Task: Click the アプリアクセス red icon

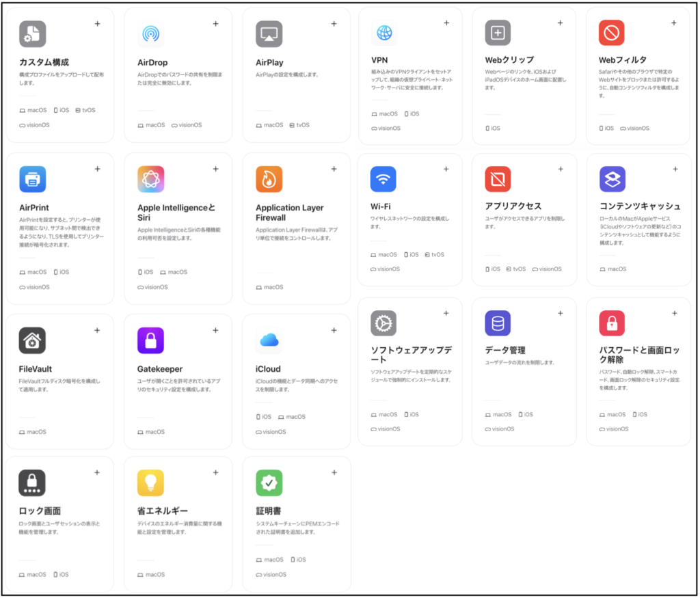Action: [498, 179]
